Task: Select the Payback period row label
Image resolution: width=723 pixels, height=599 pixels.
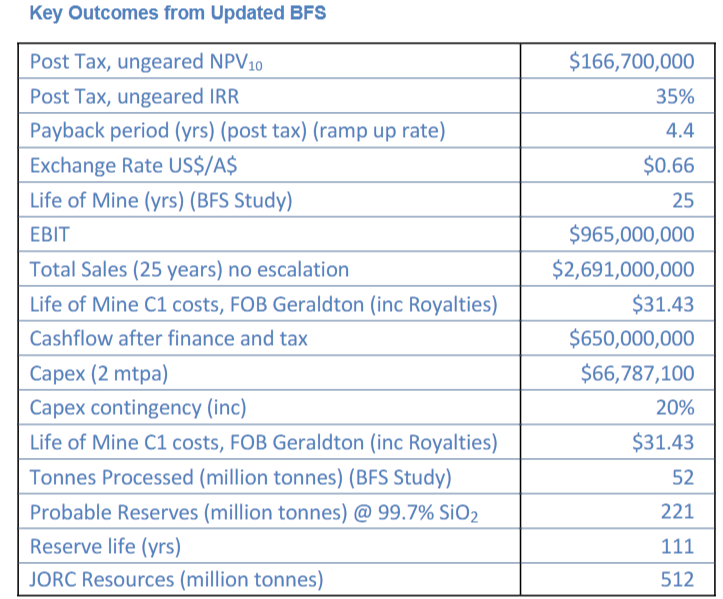Action: coord(237,131)
